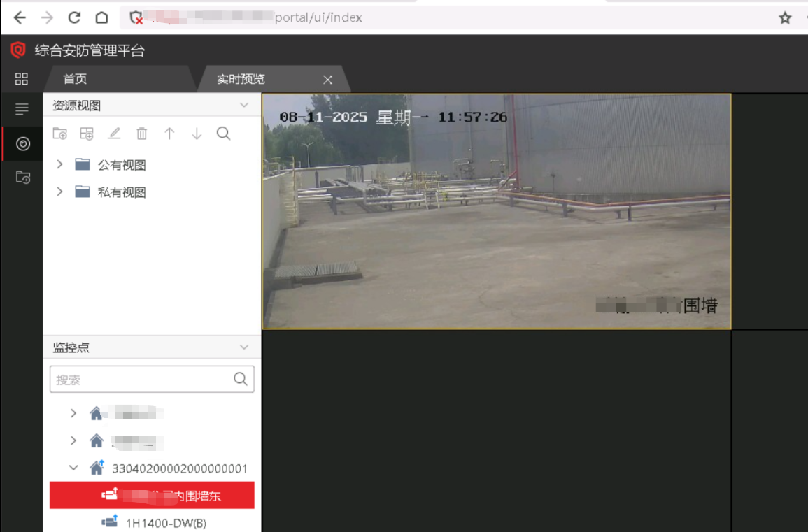Viewport: 808px width, 532px height.
Task: Expand the first blurred site node
Action: click(73, 413)
